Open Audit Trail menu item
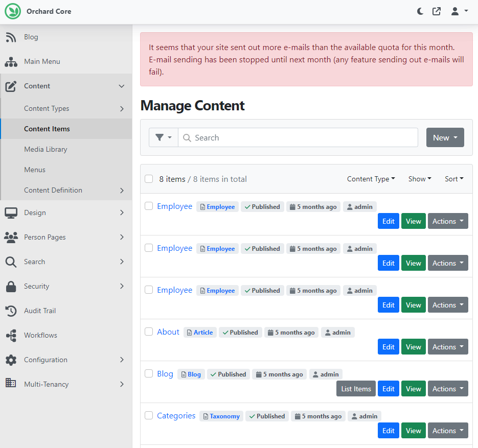The height and width of the screenshot is (448, 478). pos(66,311)
